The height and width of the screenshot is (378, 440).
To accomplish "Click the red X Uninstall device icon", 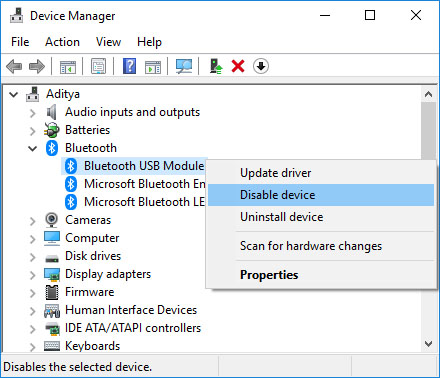I will (x=238, y=66).
